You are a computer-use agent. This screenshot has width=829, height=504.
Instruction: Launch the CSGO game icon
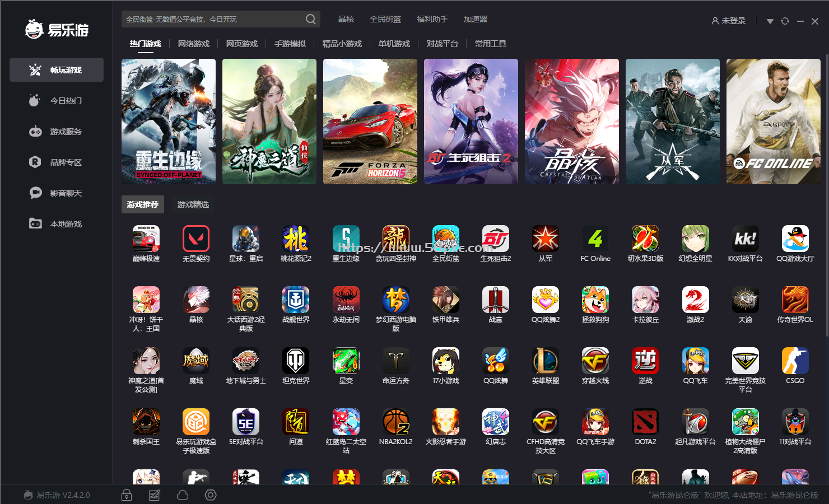point(795,361)
